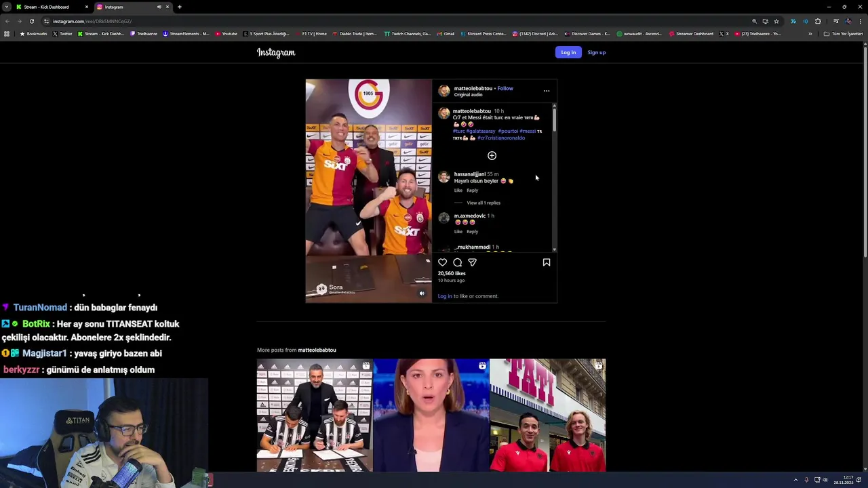Click the Instagram logo in the header
The image size is (868, 488).
pos(276,52)
